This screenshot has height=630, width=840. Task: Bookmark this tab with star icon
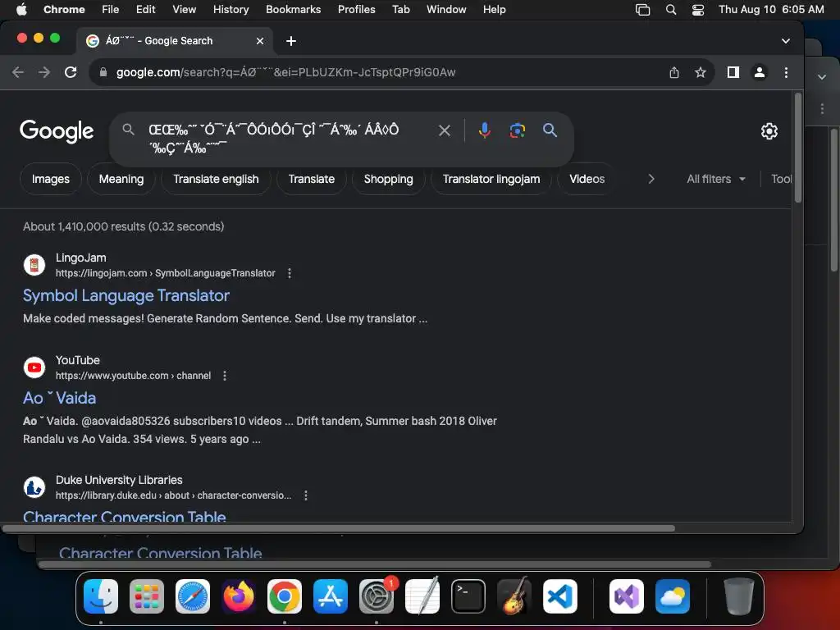coord(701,72)
